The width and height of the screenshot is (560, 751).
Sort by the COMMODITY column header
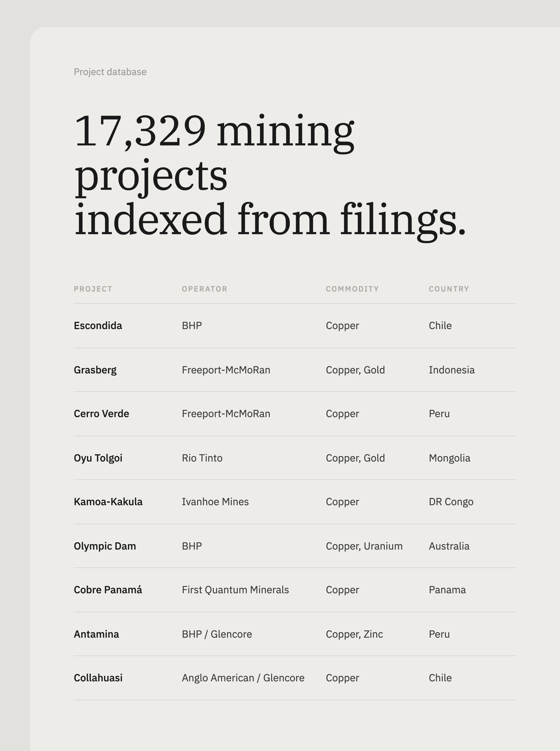352,289
